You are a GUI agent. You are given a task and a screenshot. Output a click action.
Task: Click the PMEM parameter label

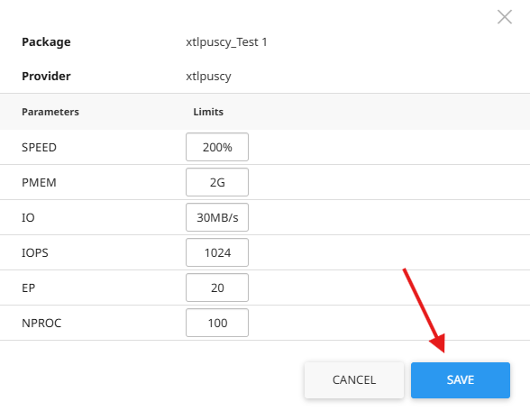tap(40, 182)
